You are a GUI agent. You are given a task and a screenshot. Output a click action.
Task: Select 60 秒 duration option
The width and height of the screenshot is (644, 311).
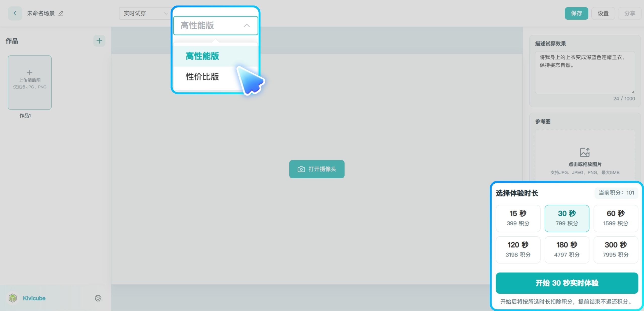(x=616, y=218)
